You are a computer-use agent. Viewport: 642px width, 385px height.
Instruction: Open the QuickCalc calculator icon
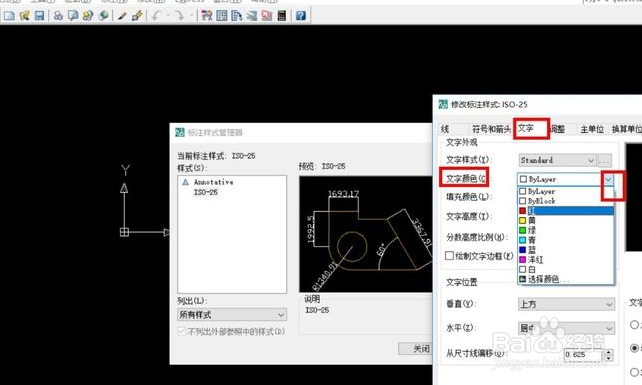point(282,16)
